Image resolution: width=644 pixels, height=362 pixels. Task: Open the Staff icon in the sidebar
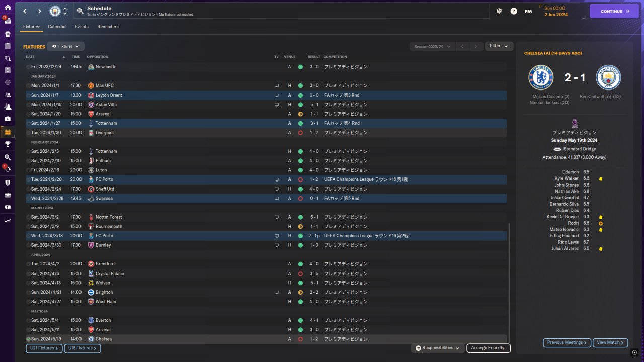pos(8,95)
